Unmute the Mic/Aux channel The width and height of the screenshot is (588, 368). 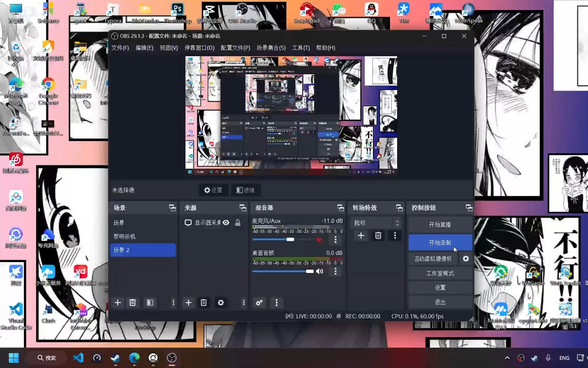[x=319, y=240]
